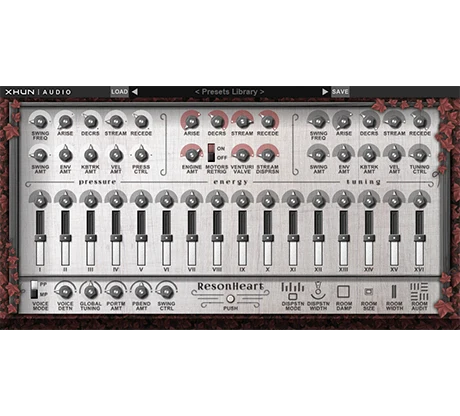Go to next preset with right arrow
Image resolution: width=460 pixels, height=416 pixels.
tap(325, 92)
